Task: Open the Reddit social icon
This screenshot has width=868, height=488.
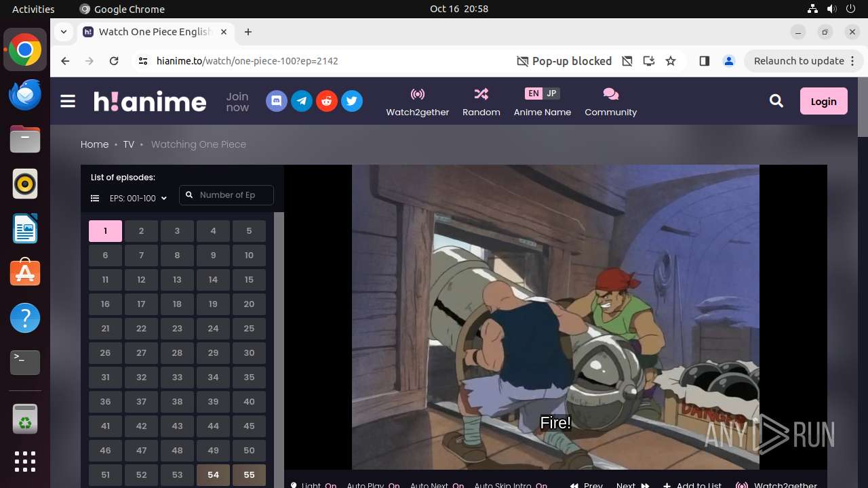Action: pos(327,101)
